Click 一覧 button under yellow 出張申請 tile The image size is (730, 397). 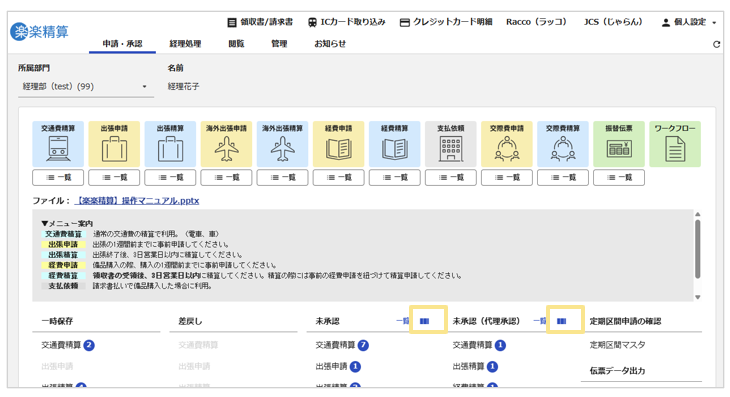(x=114, y=177)
